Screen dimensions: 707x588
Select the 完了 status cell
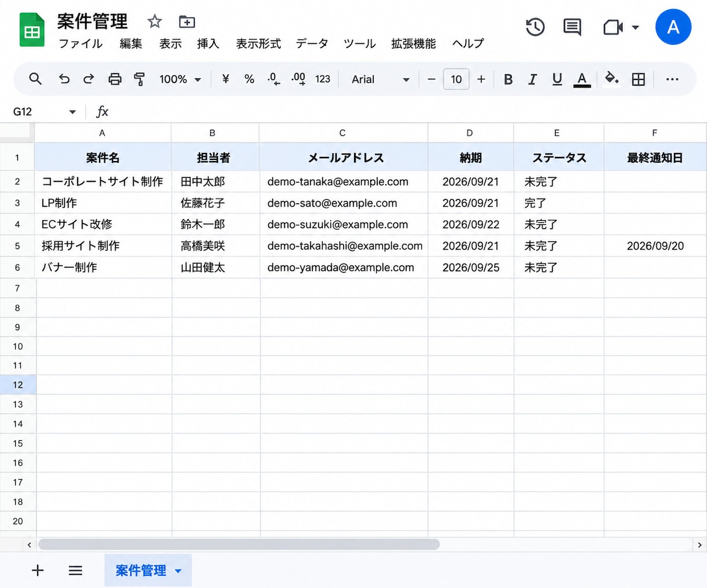[558, 203]
